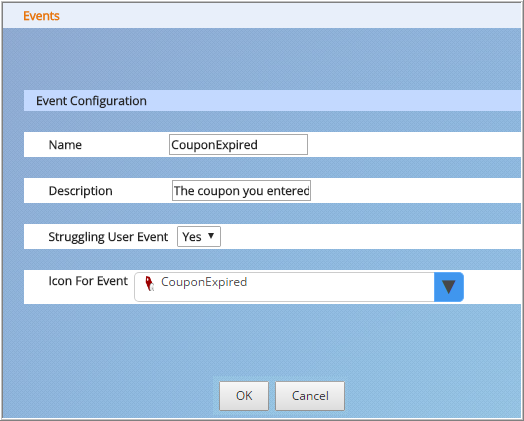Dismiss dialog with Cancel button
This screenshot has height=421, width=524.
coord(310,396)
